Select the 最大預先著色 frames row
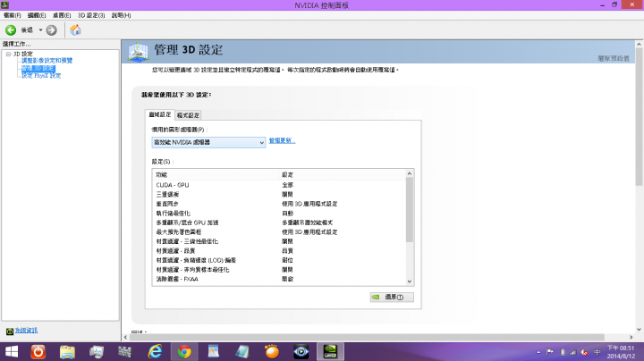644x361 pixels. click(278, 232)
